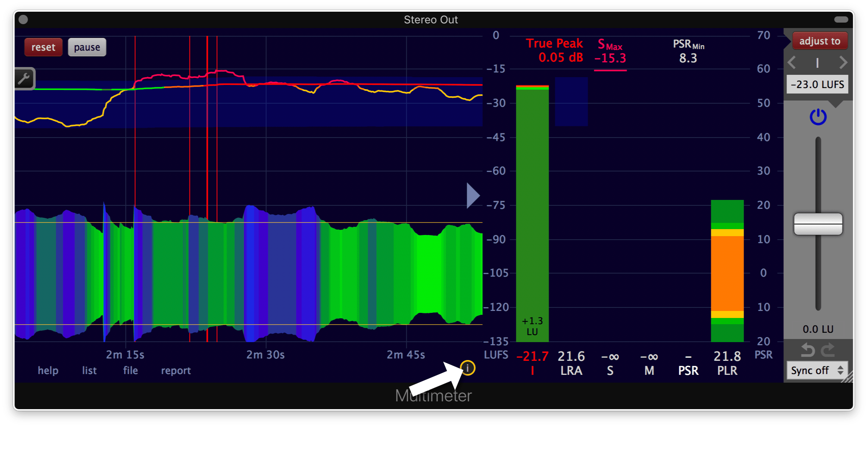Click the reset measurement button
868x452 pixels.
(x=44, y=48)
